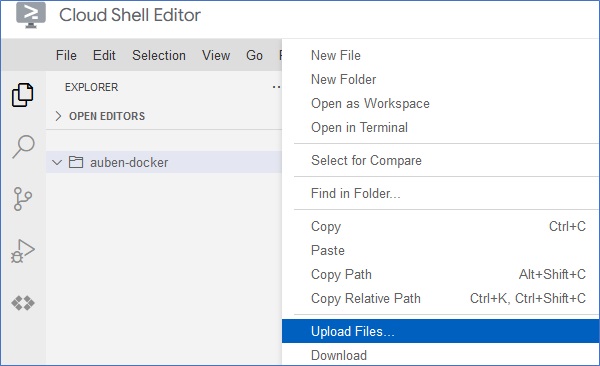Image resolution: width=600 pixels, height=366 pixels.
Task: Open the File menu
Action: (x=66, y=56)
